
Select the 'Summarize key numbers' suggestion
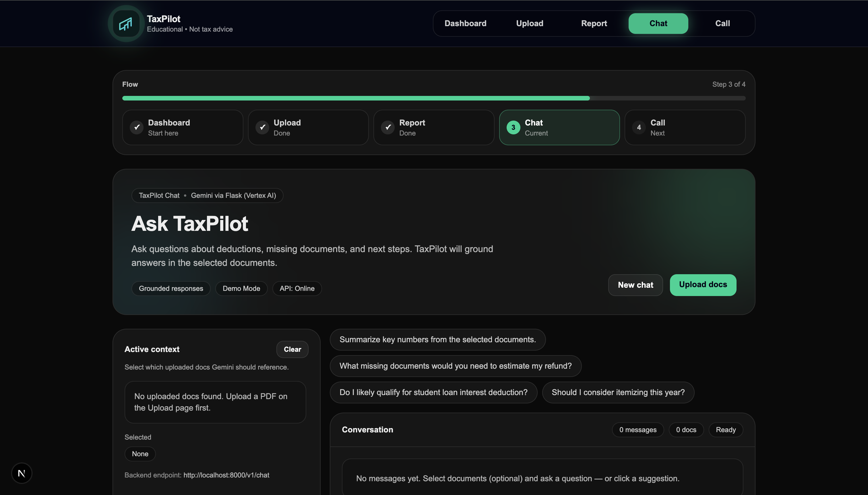(437, 340)
